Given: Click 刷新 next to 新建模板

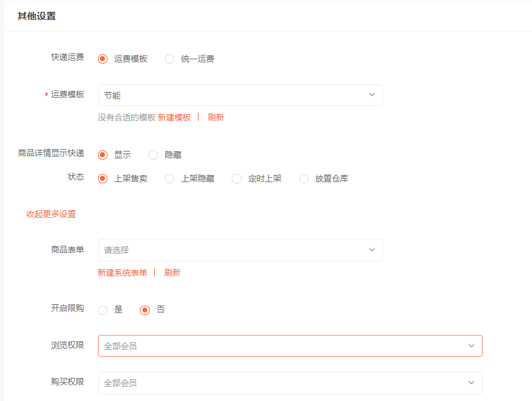Looking at the screenshot, I should coord(216,117).
